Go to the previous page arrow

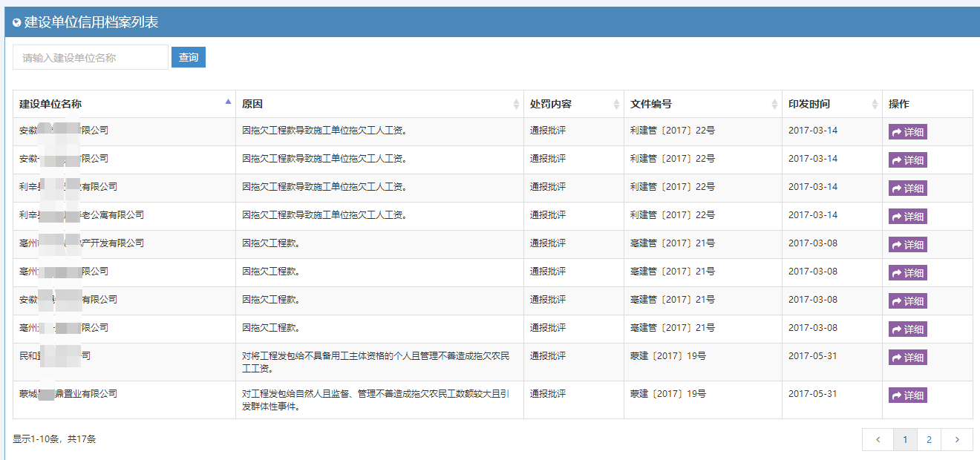coord(878,440)
